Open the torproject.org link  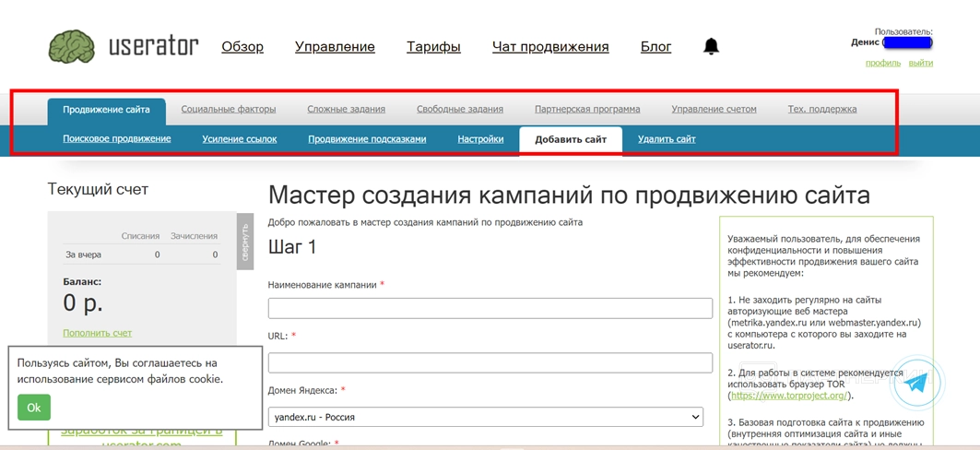click(x=789, y=396)
